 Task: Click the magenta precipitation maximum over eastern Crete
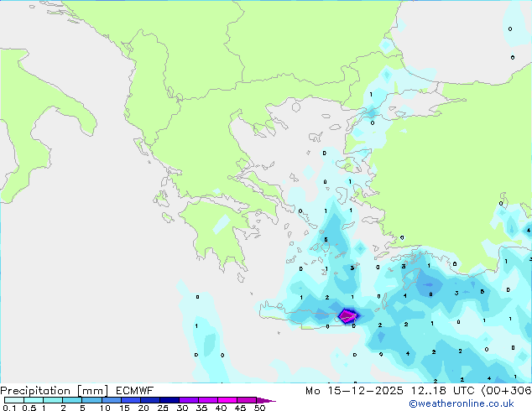tap(347, 316)
